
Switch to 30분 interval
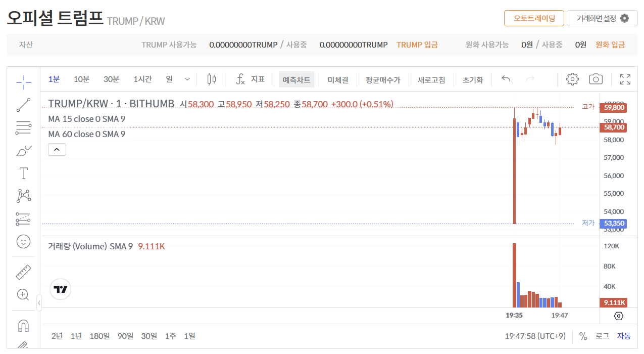(x=112, y=79)
